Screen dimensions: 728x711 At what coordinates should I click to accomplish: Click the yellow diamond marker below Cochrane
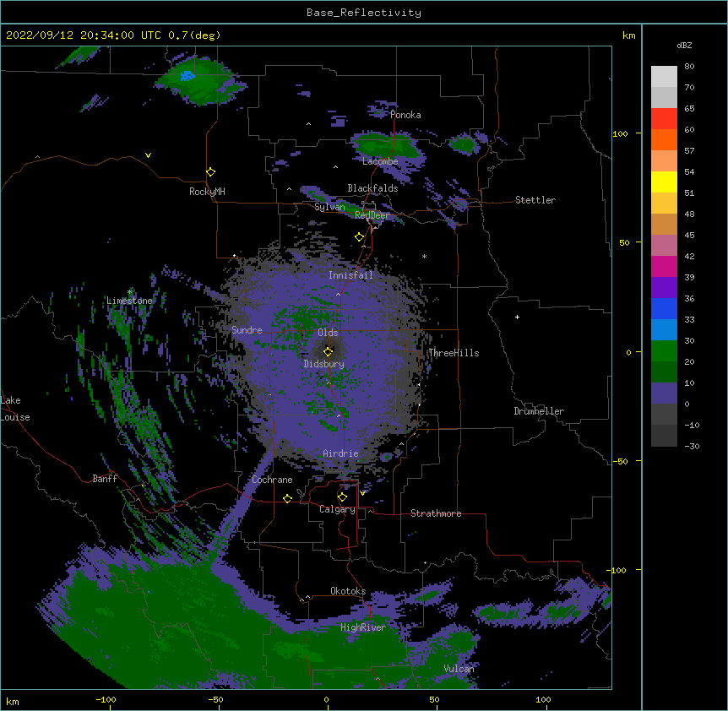click(x=287, y=498)
